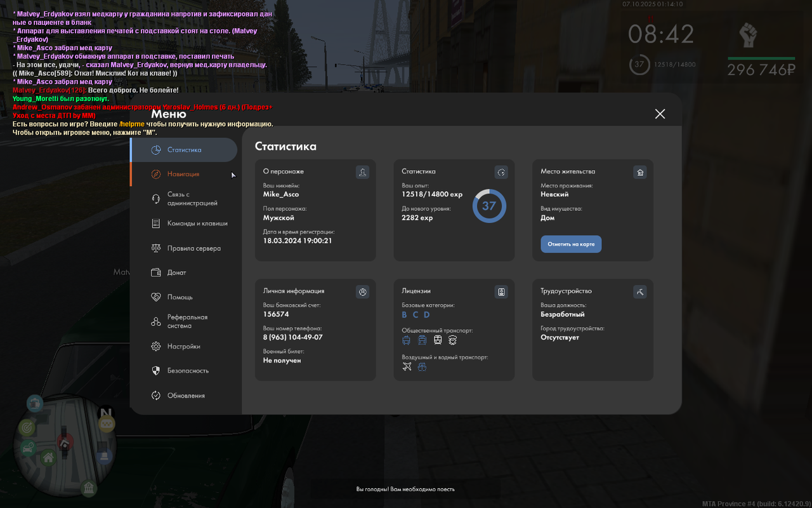Open Связь с администрацией section
Image resolution: width=812 pixels, height=508 pixels.
(184, 199)
